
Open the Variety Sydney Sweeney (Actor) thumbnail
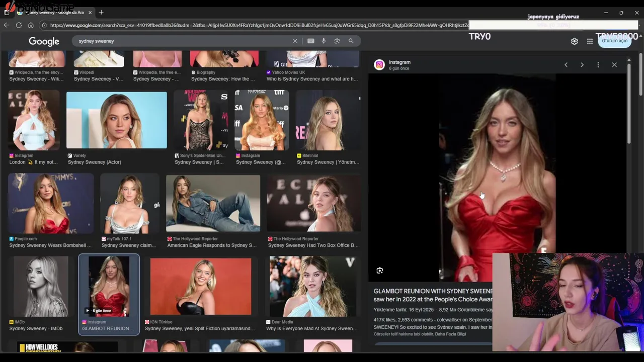[117, 120]
